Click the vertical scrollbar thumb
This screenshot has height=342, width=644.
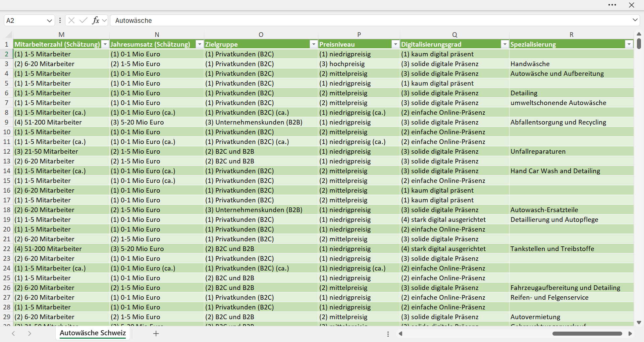point(639,44)
